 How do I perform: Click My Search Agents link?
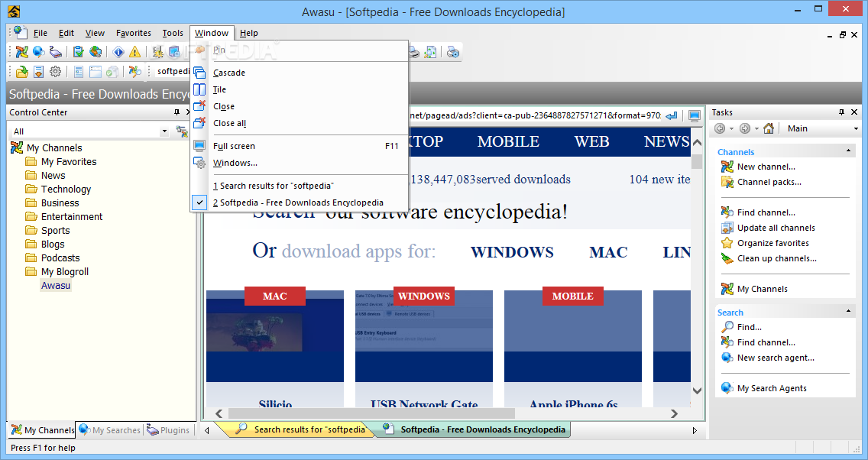[772, 389]
